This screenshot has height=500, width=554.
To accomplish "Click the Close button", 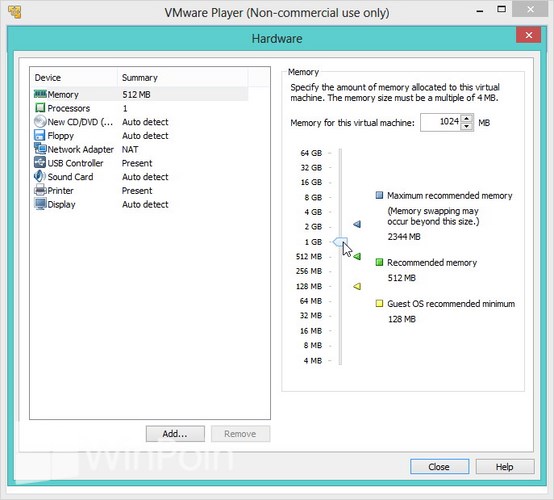I will click(440, 467).
